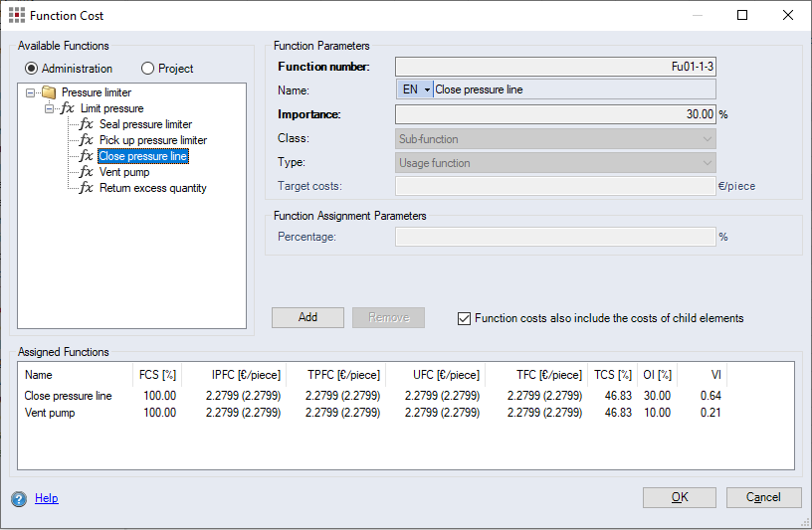This screenshot has width=812, height=530.
Task: Click the fx icon beside Seal pressure limiter
Action: [87, 124]
